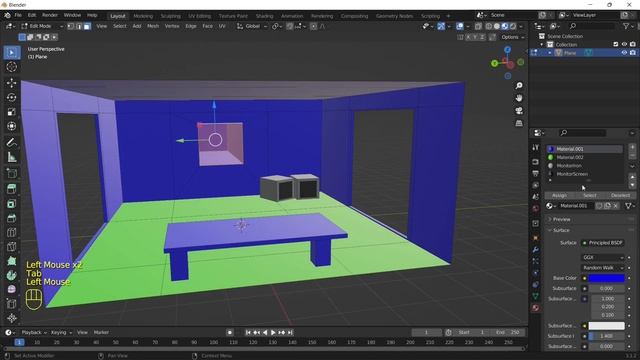This screenshot has height=360, width=640.
Task: Expand the Preview panel
Action: click(x=562, y=219)
